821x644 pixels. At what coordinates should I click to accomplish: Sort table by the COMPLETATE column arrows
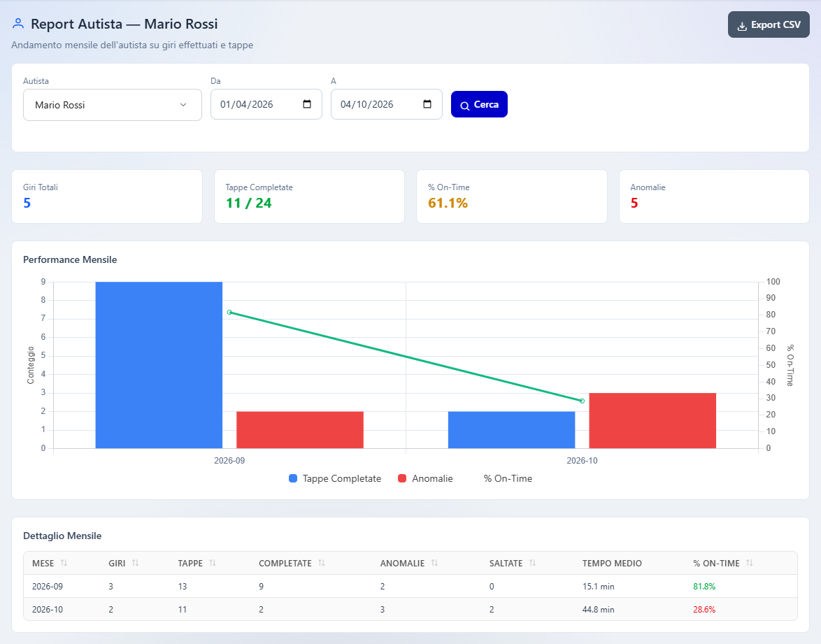(x=322, y=563)
